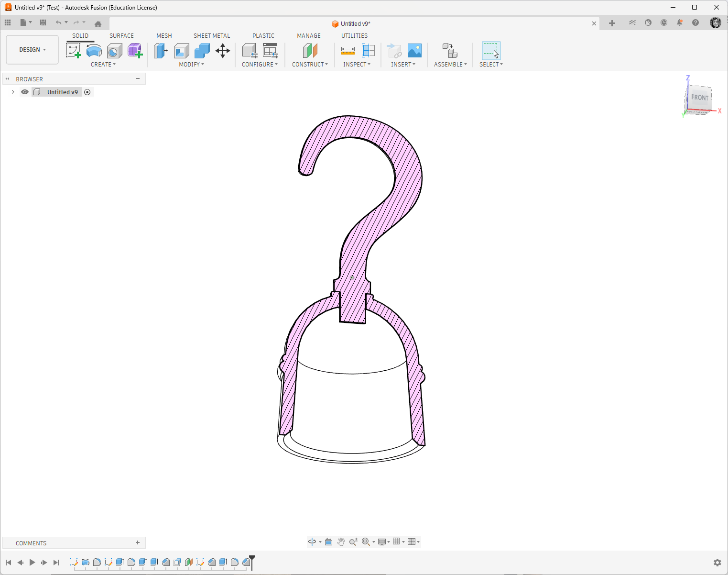
Task: Toggle visibility eye of Untitled v9
Action: (25, 92)
